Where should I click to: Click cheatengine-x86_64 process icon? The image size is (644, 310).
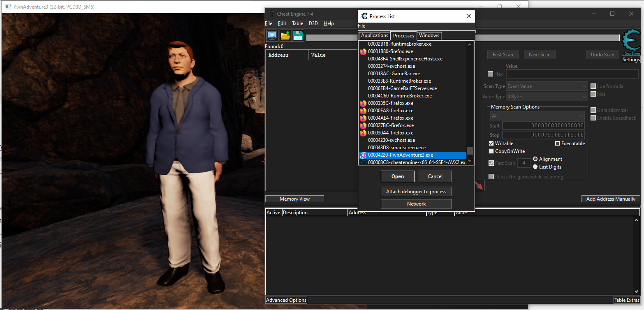click(363, 162)
